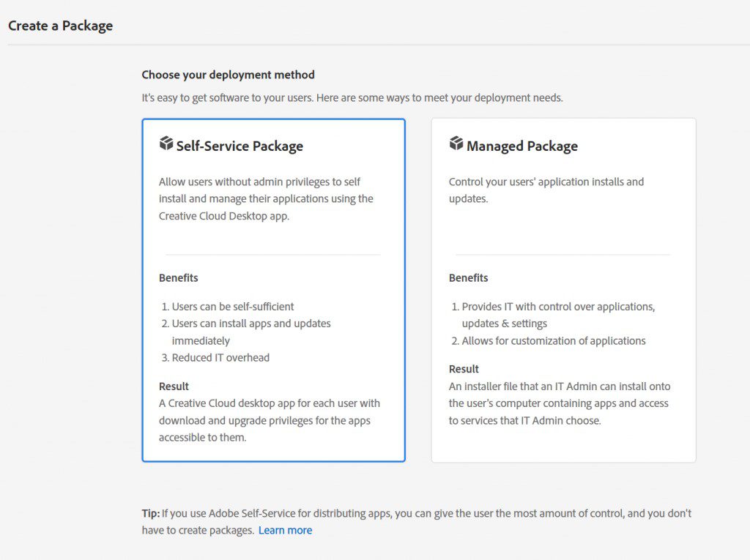Click the Create a Package page heading
Image resolution: width=750 pixels, height=560 pixels.
(61, 26)
